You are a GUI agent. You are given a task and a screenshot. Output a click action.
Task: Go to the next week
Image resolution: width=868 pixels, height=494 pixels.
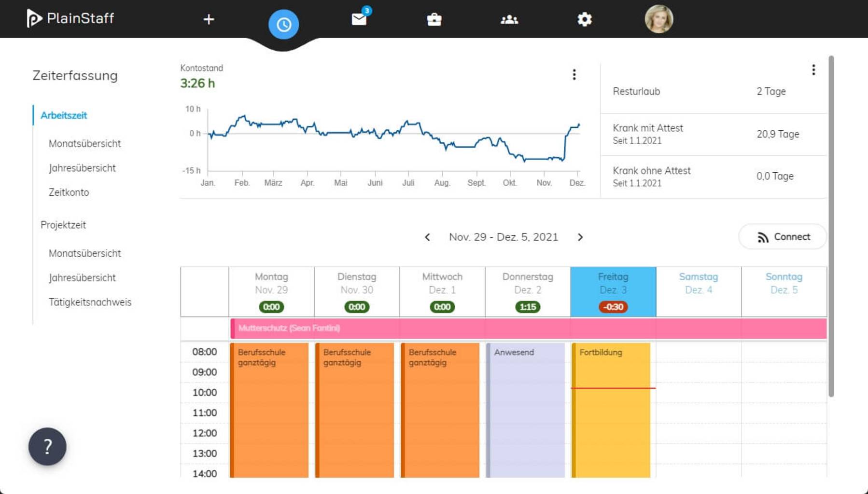pos(580,237)
